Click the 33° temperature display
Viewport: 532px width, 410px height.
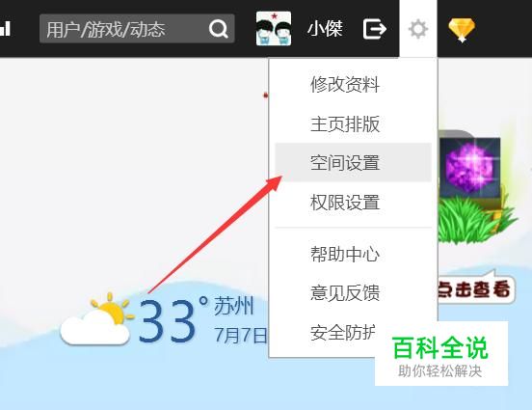point(173,320)
